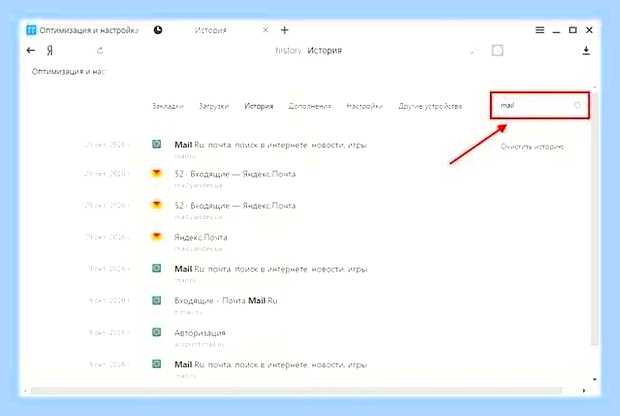Open the Другие устройства section
This screenshot has height=416, width=620.
(x=430, y=106)
